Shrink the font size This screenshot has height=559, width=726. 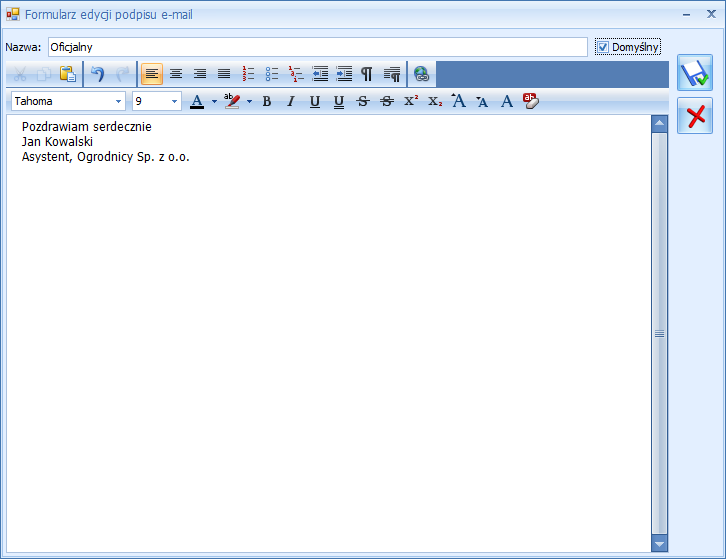[x=482, y=101]
